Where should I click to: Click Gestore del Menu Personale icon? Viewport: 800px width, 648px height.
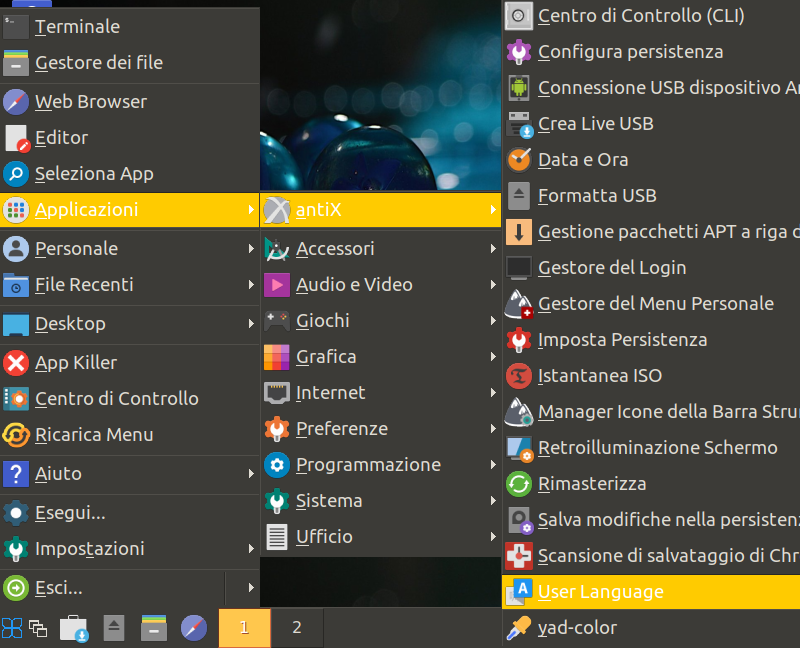519,304
